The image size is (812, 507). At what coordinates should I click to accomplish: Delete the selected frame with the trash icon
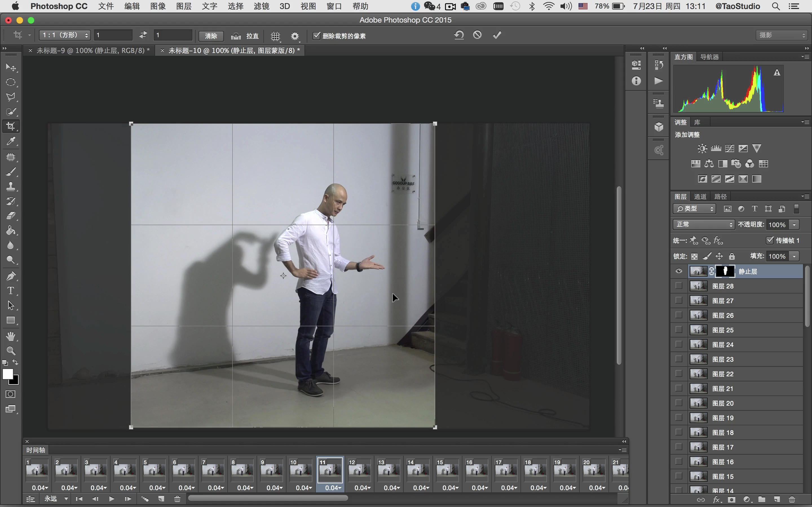click(x=177, y=499)
